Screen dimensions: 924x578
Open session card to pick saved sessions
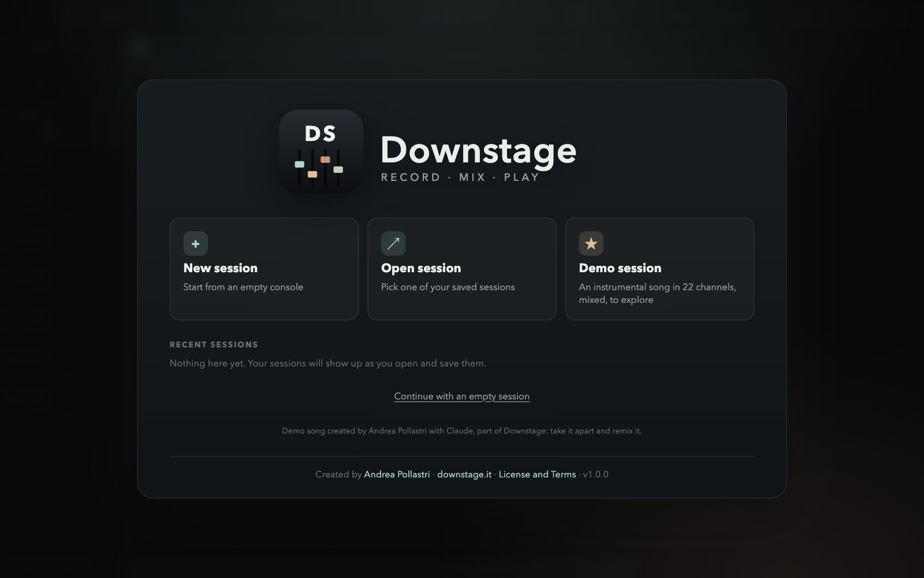[x=462, y=269]
